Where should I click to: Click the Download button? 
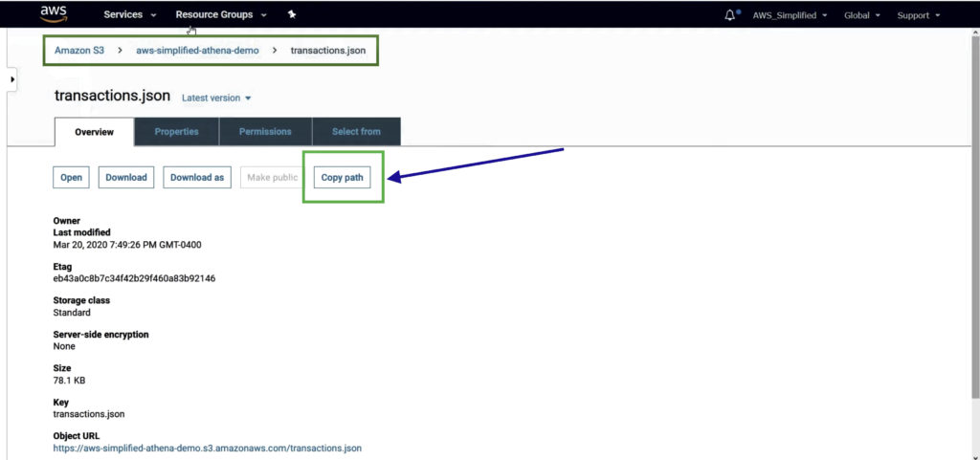coord(126,178)
